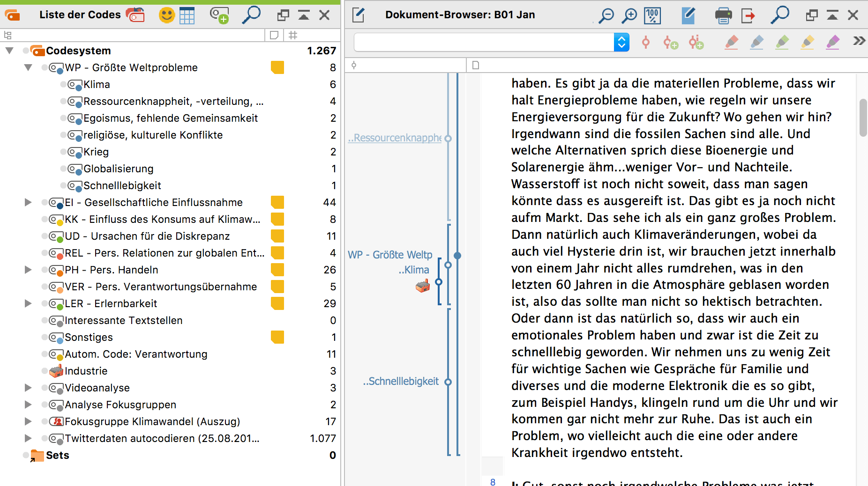
Task: Export the displayed document
Action: tap(748, 15)
